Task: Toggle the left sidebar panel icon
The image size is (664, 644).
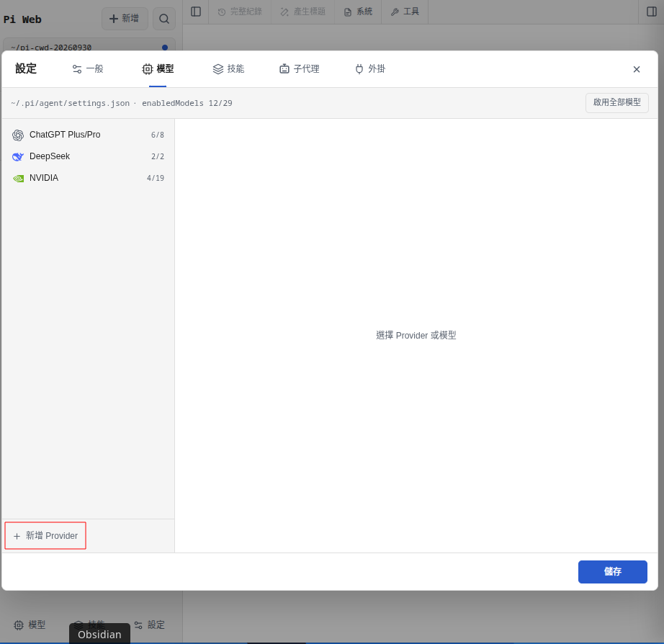Action: tap(196, 12)
